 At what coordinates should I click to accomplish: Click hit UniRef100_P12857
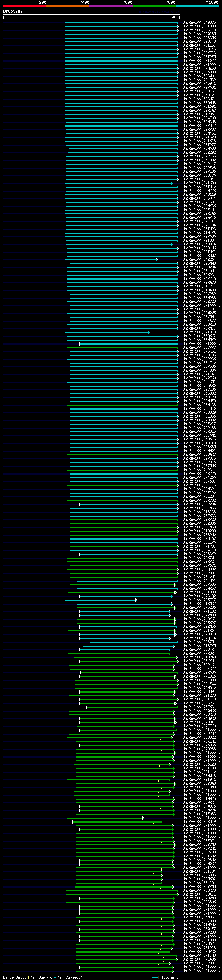pos(199,114)
